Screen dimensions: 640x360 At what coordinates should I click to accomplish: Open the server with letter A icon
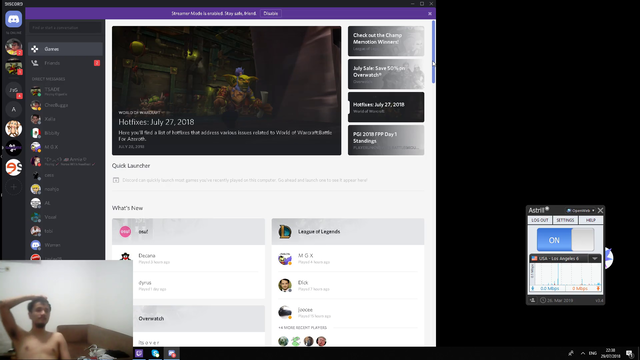(13, 109)
